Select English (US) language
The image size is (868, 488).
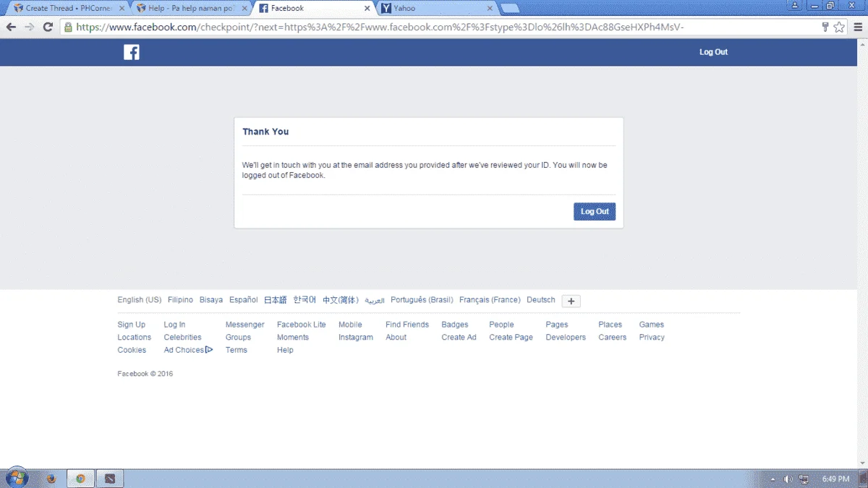(x=140, y=300)
